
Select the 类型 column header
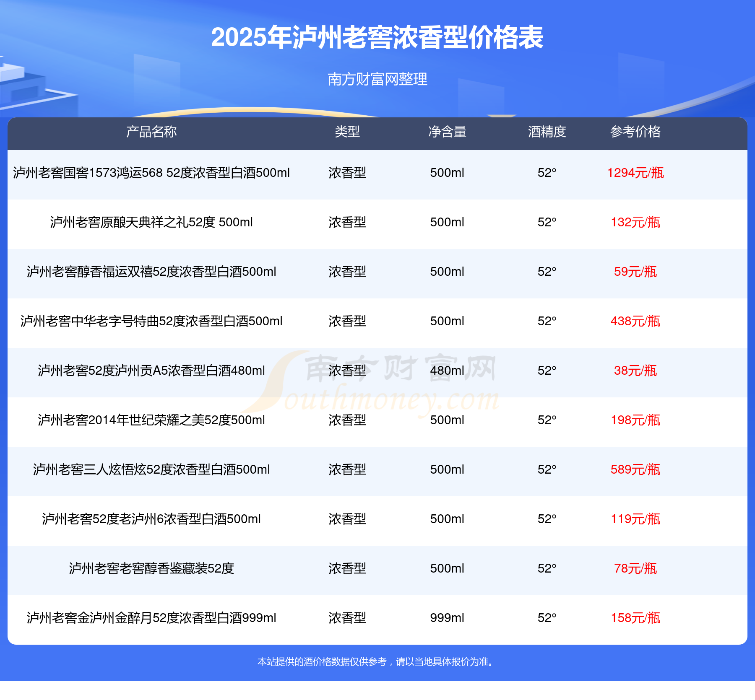347,132
